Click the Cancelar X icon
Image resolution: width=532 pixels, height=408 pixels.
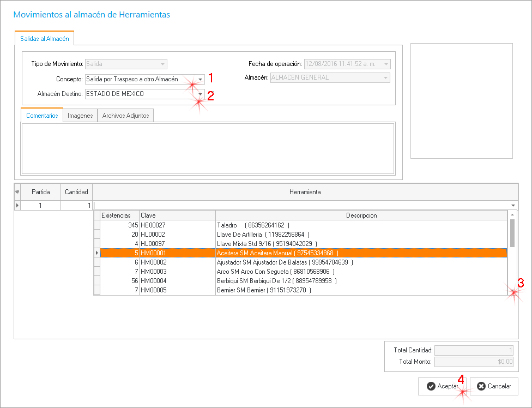(481, 386)
